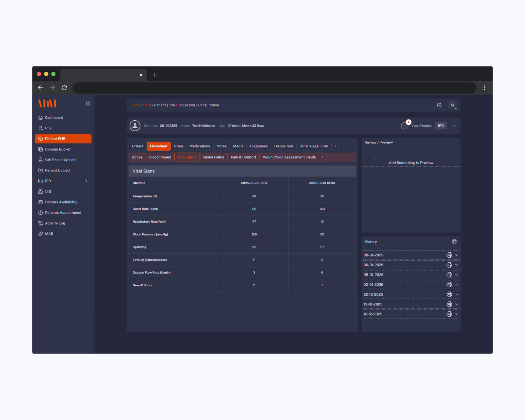The width and height of the screenshot is (525, 420).
Task: Add a new flowsheet sub-tab with plus
Action: [x=323, y=157]
